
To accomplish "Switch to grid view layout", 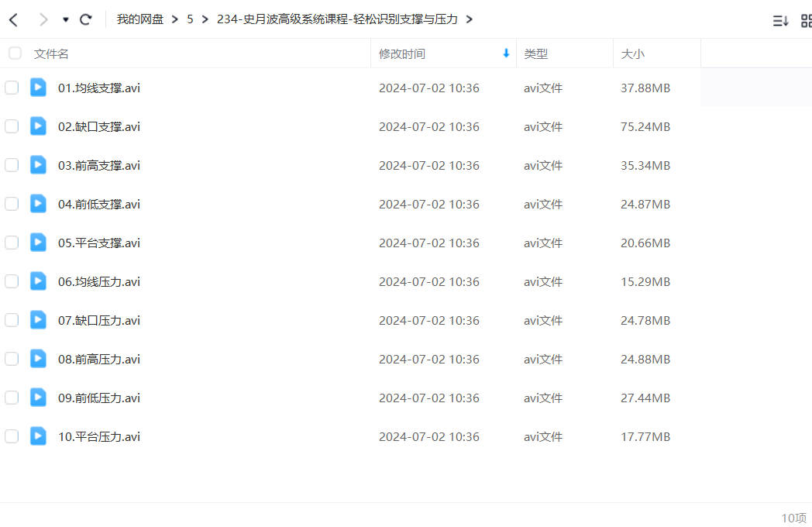I will [x=807, y=21].
